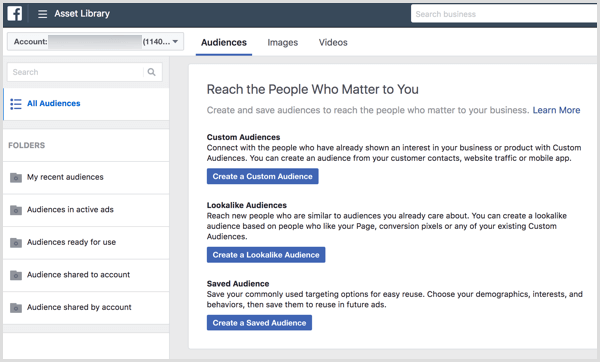Click the folder icon for Audiences in active ads
Image resolution: width=600 pixels, height=362 pixels.
(16, 210)
